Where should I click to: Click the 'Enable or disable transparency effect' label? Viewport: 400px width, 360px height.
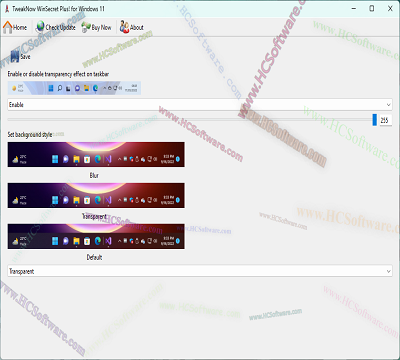[x=58, y=74]
